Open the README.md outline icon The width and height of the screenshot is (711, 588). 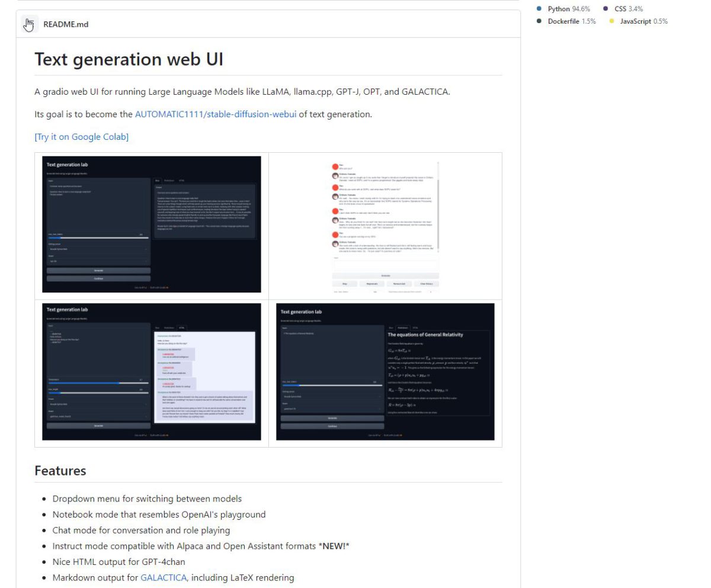click(x=28, y=25)
